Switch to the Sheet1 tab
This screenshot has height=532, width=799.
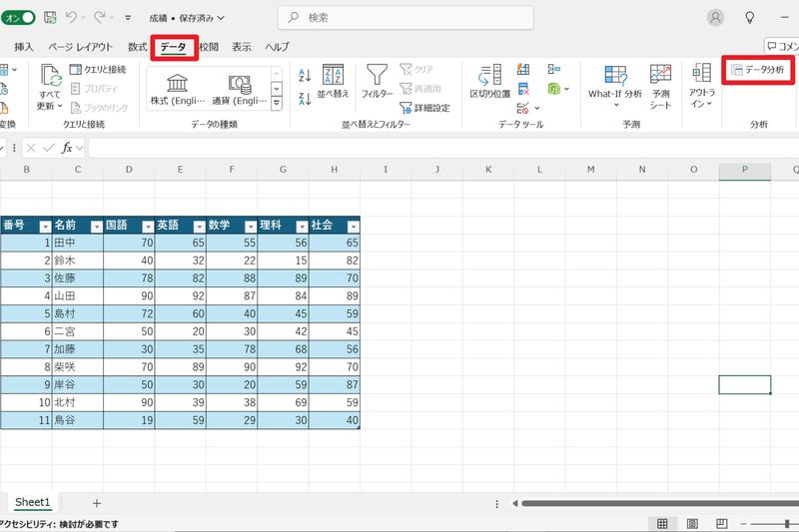[33, 502]
